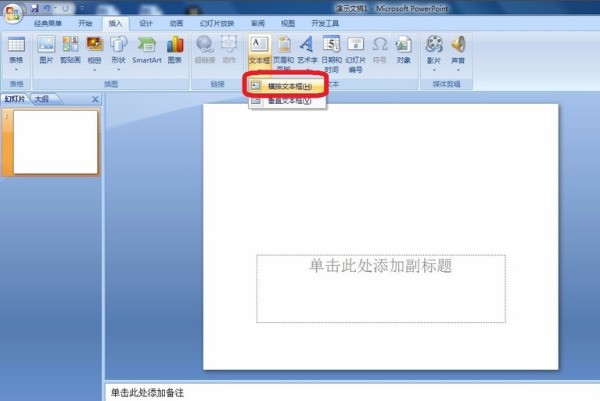Expand the table (表格) dropdown arrow
This screenshot has height=401, width=600.
click(16, 70)
